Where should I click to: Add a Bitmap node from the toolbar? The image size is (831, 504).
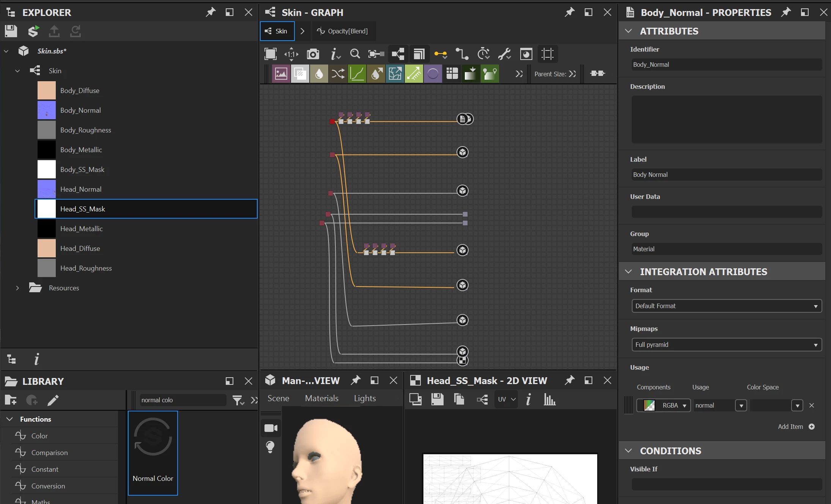click(x=281, y=74)
